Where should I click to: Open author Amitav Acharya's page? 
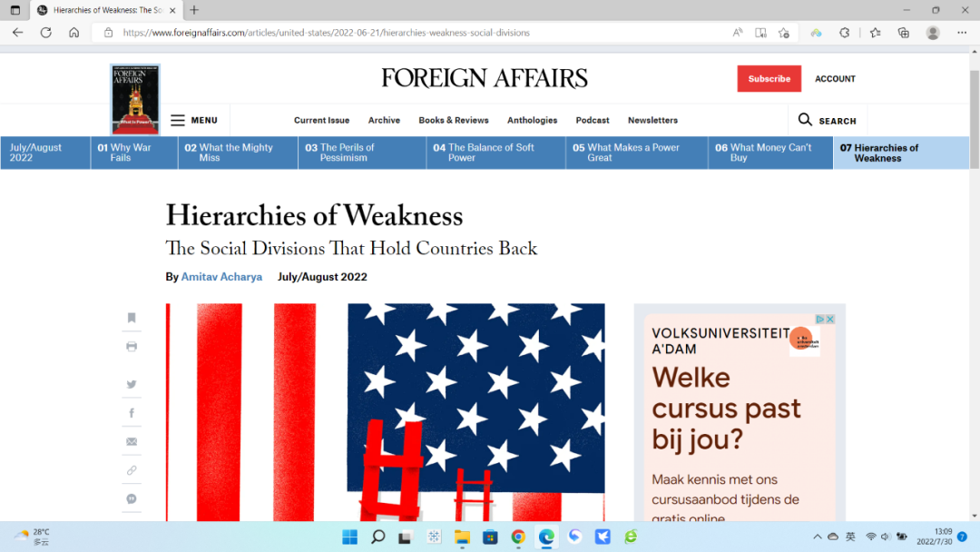click(x=221, y=276)
